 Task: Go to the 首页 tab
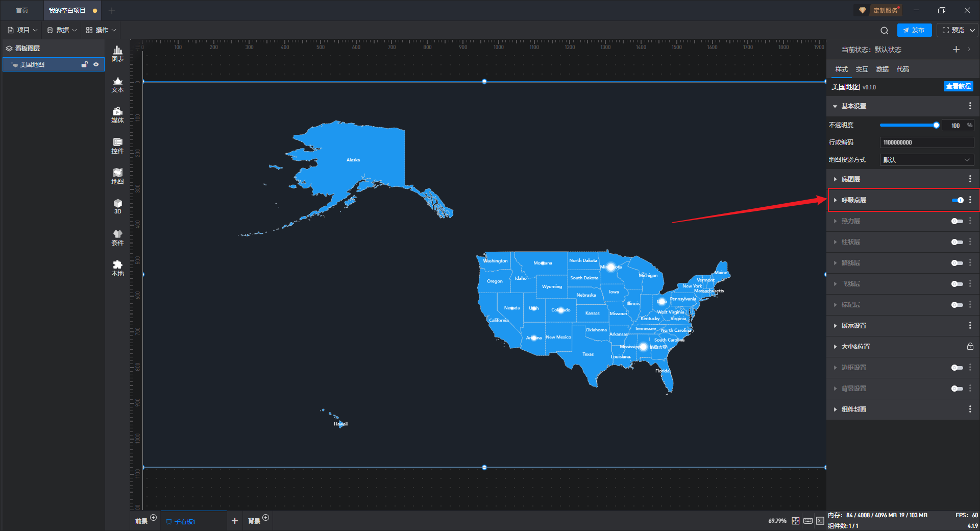(x=22, y=10)
